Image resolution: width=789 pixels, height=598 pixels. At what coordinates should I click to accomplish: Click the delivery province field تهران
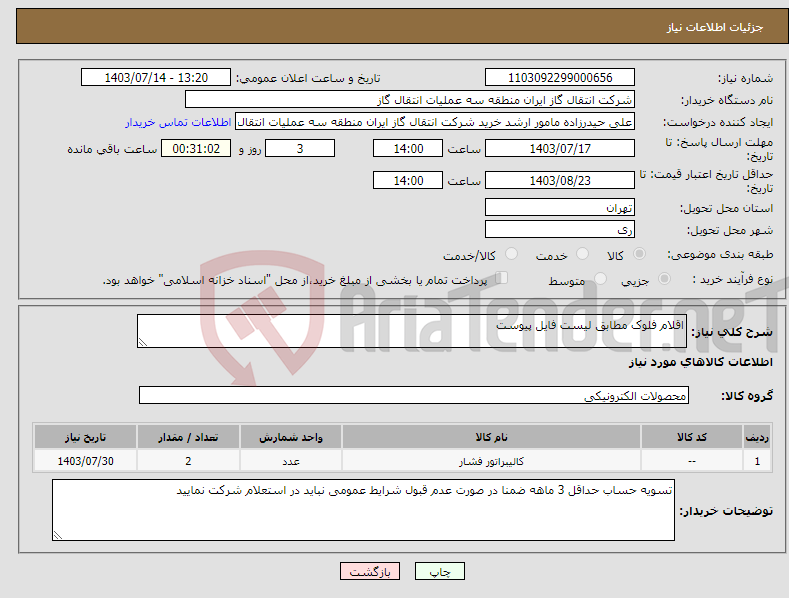click(560, 207)
